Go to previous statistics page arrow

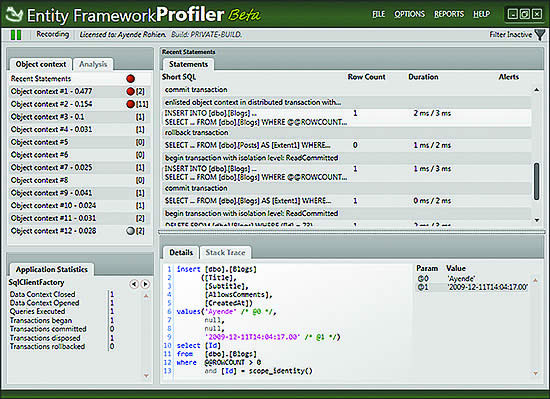pyautogui.click(x=134, y=284)
